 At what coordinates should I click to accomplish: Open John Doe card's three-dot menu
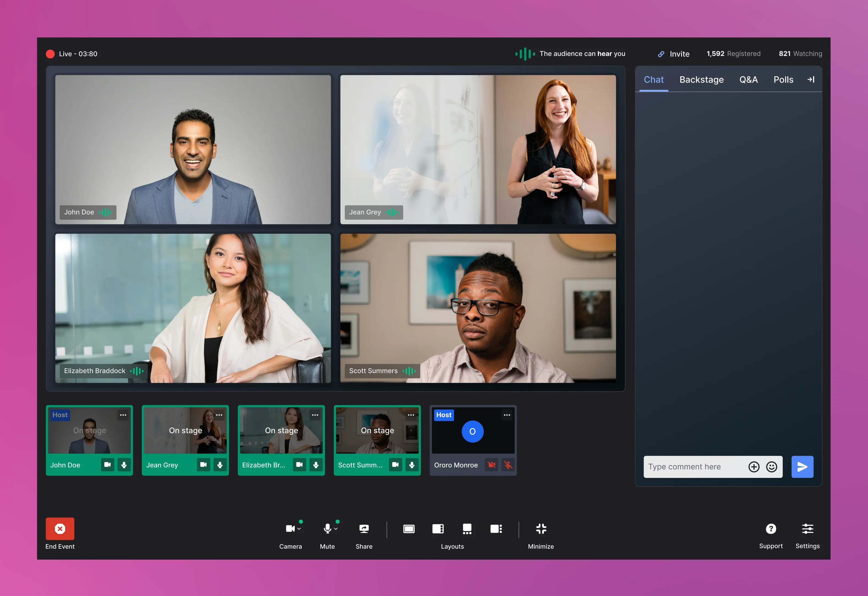pos(123,415)
